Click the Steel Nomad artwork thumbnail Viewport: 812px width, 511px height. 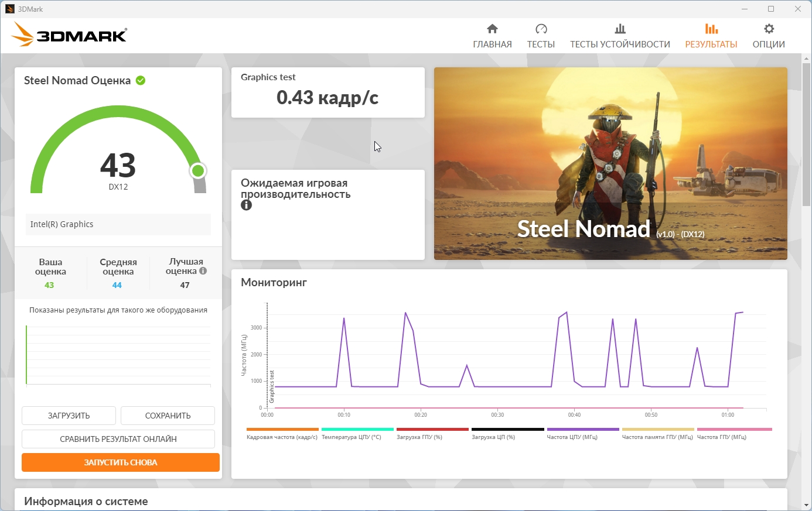point(610,163)
